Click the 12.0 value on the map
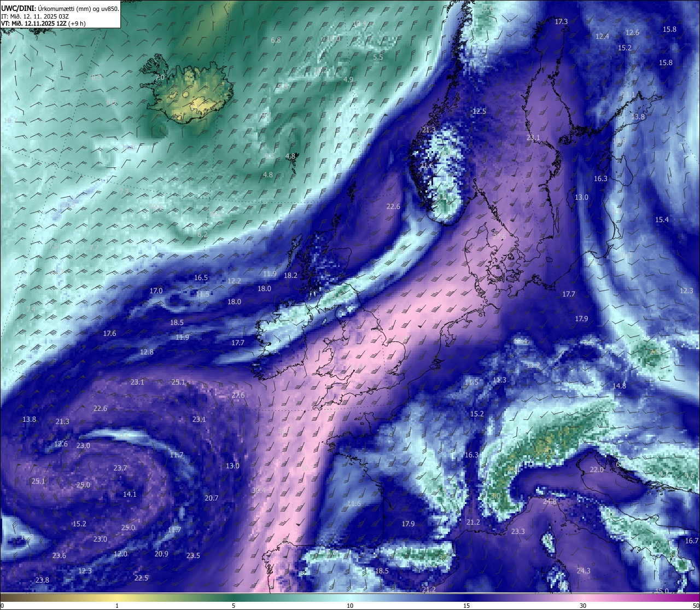This screenshot has height=610, width=700. (120, 554)
